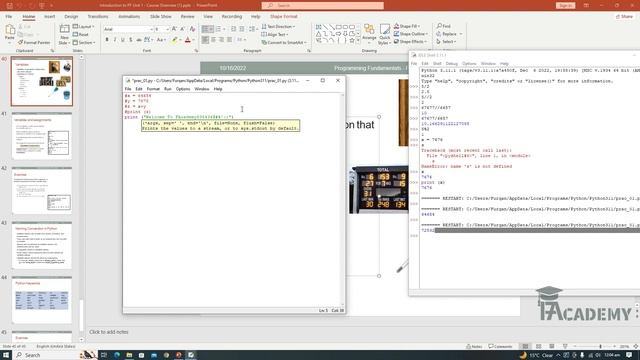Open Run menu in prac_01.py editor
Image resolution: width=640 pixels, height=360 pixels.
168,89
